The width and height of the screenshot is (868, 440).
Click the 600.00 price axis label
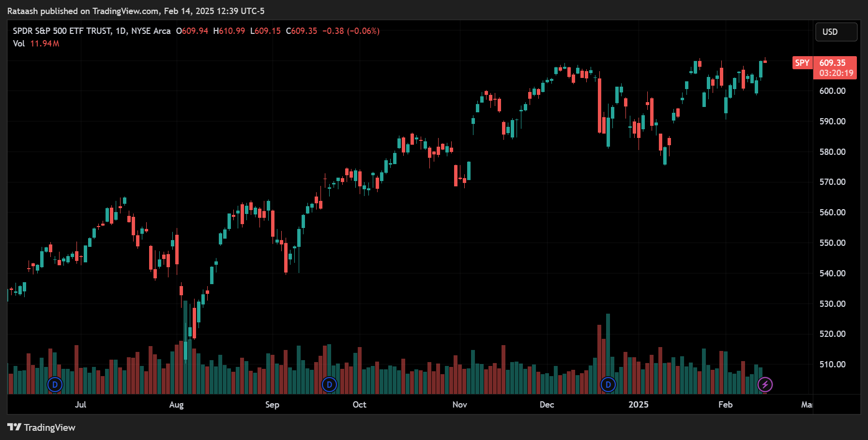pyautogui.click(x=832, y=91)
